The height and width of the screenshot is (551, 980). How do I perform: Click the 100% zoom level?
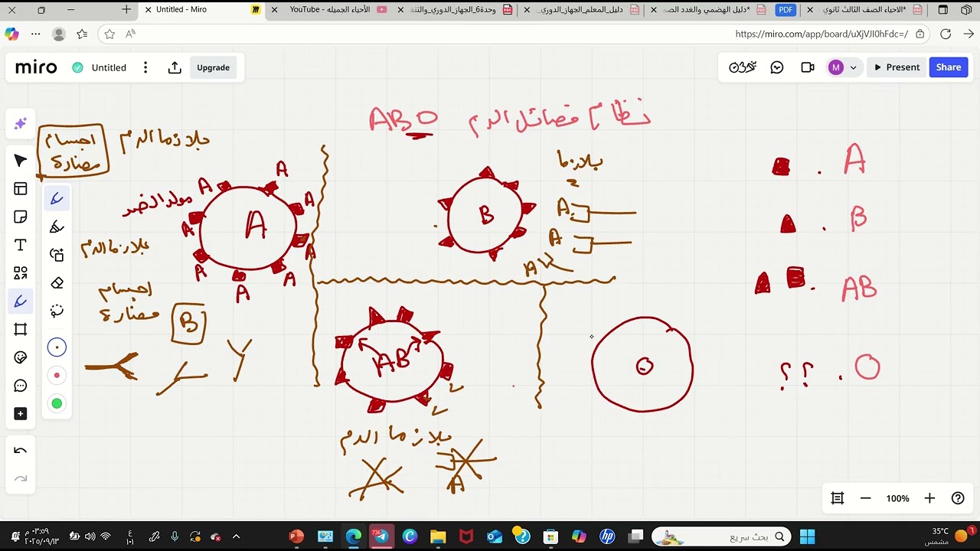897,498
